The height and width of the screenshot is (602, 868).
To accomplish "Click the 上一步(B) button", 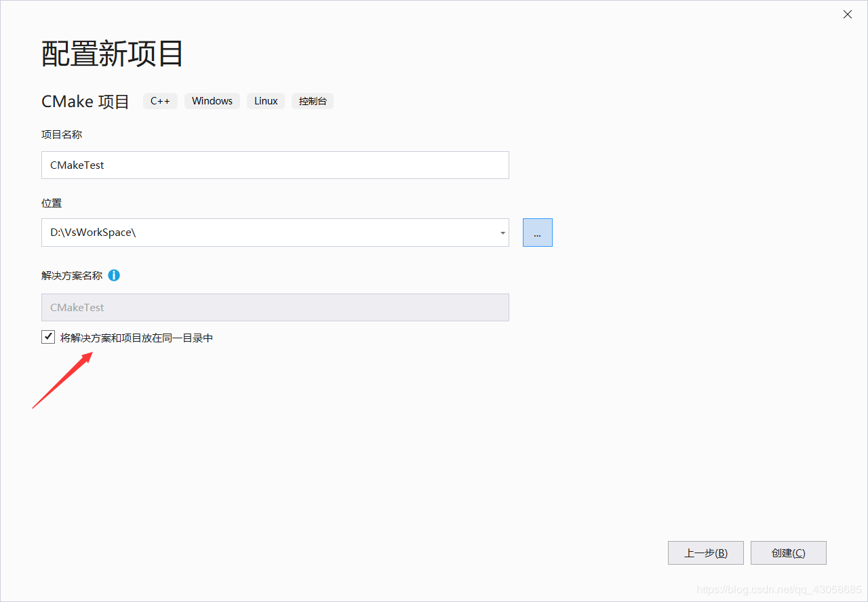I will [705, 553].
